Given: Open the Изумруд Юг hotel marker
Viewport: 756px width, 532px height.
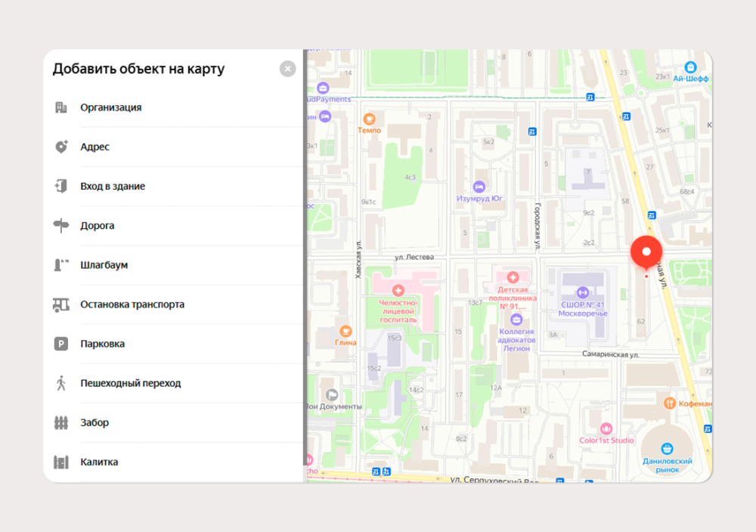Looking at the screenshot, I should tap(479, 186).
